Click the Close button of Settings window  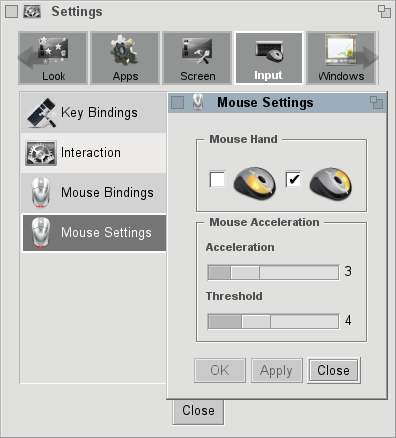[x=198, y=411]
